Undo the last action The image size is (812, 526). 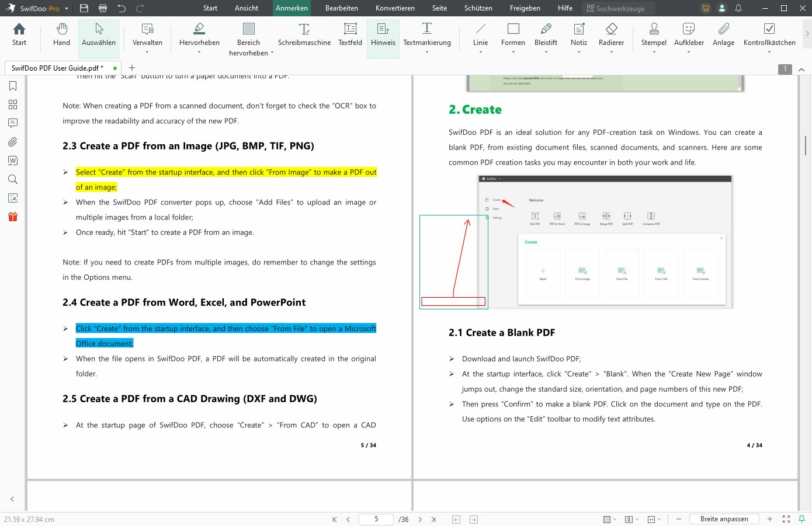[x=122, y=8]
